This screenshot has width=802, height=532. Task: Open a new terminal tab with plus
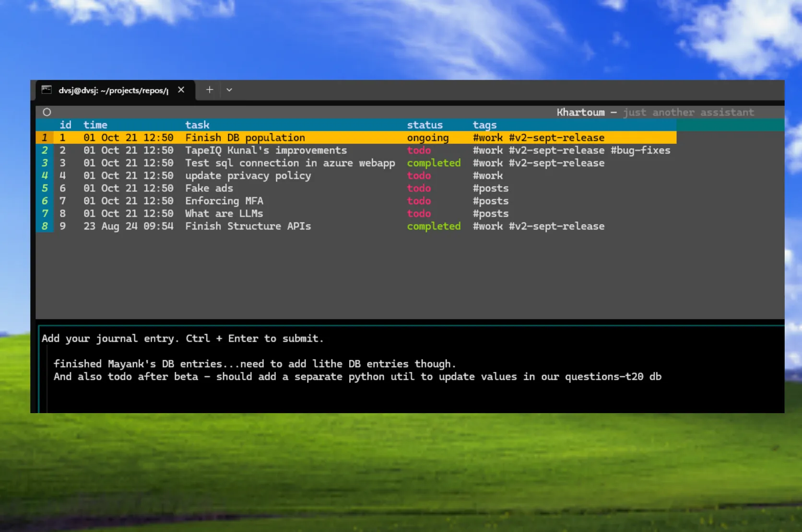click(x=210, y=90)
